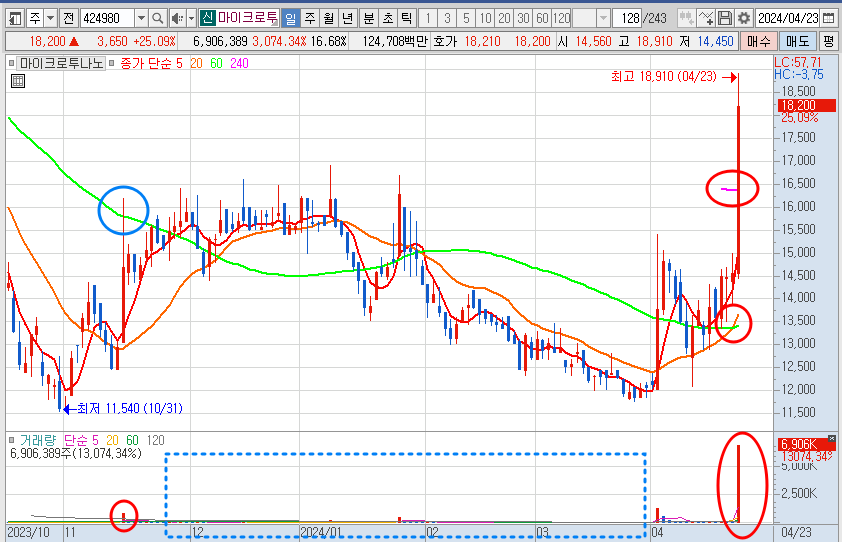Screen dimensions: 842x542
Task: Select interval 3 button
Action: coord(447,19)
